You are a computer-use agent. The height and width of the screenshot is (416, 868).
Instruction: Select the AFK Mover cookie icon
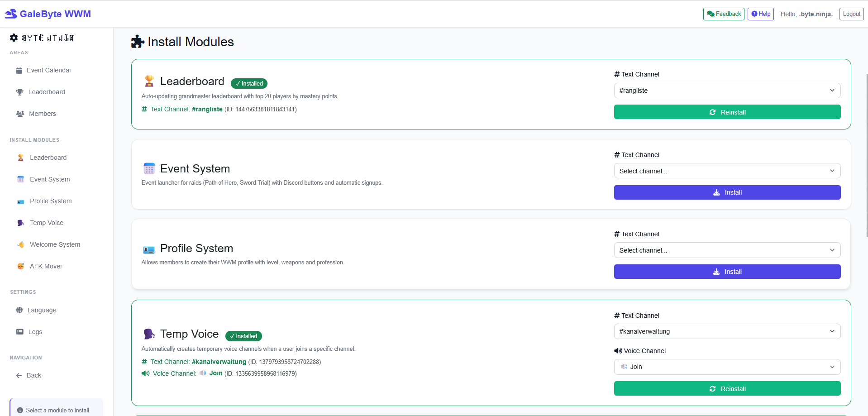pyautogui.click(x=20, y=266)
